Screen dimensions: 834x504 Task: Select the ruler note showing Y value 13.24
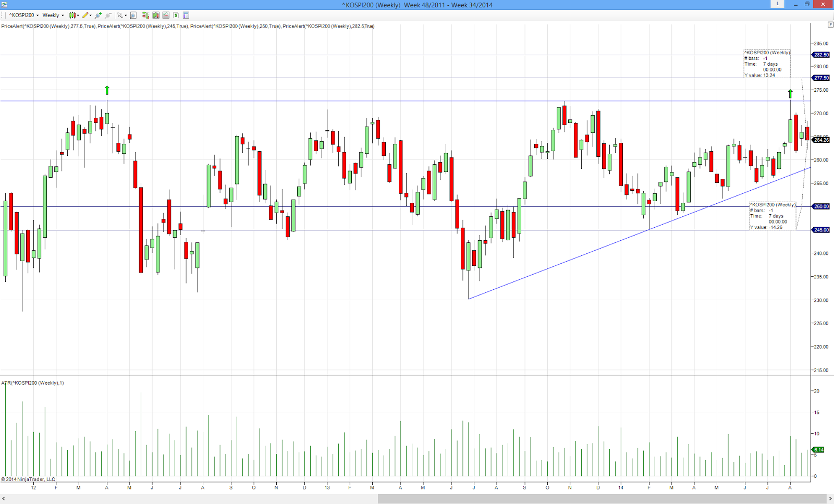(x=767, y=64)
